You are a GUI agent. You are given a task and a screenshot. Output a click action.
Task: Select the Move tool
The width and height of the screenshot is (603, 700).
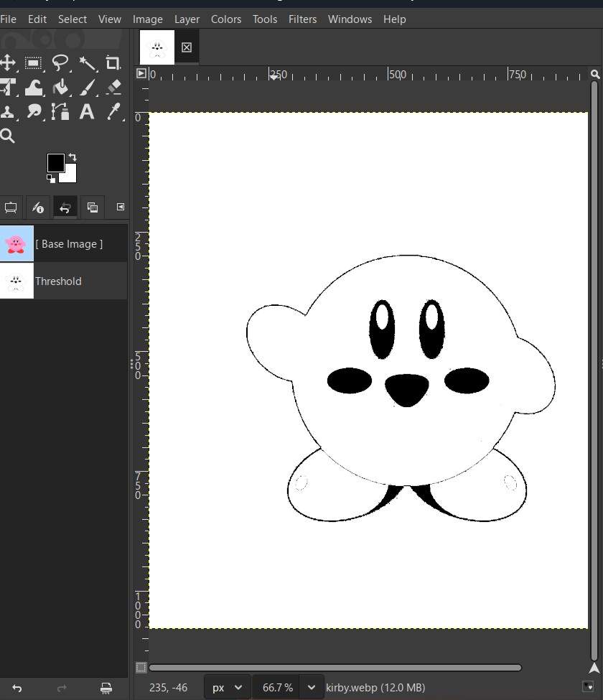[9, 63]
